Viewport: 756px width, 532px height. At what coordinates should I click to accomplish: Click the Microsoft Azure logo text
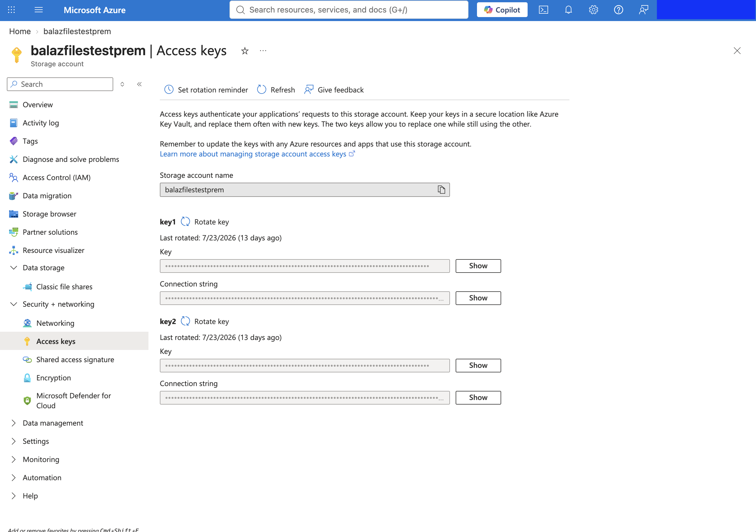tap(94, 10)
